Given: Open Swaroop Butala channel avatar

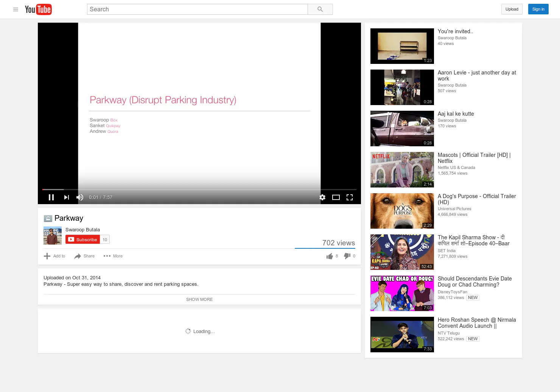Looking at the screenshot, I should pyautogui.click(x=53, y=236).
